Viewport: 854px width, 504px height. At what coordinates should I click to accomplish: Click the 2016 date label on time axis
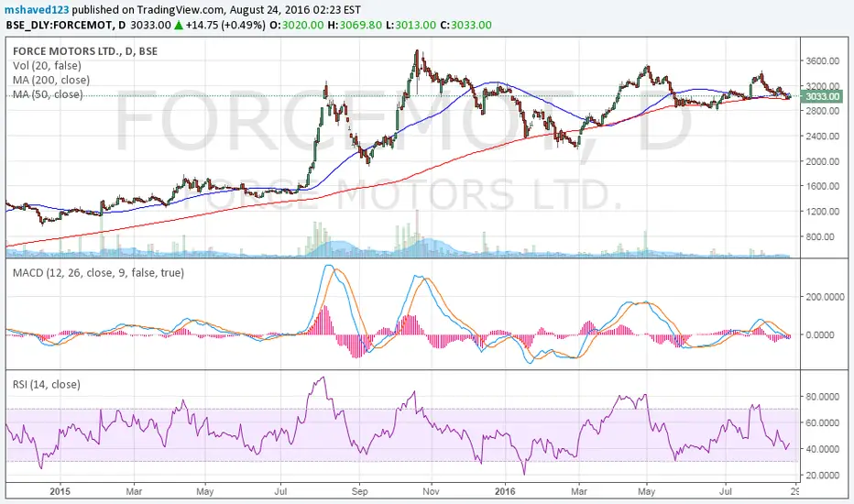505,491
